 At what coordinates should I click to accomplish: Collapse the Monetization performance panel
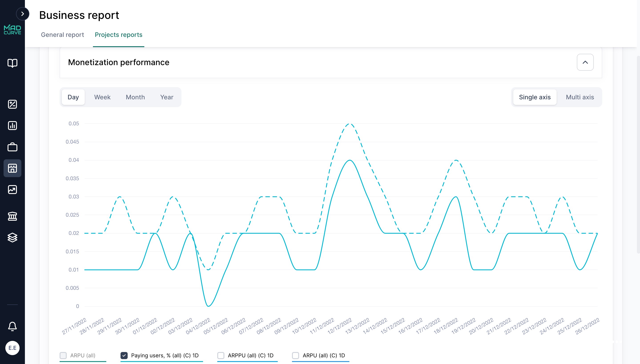585,62
